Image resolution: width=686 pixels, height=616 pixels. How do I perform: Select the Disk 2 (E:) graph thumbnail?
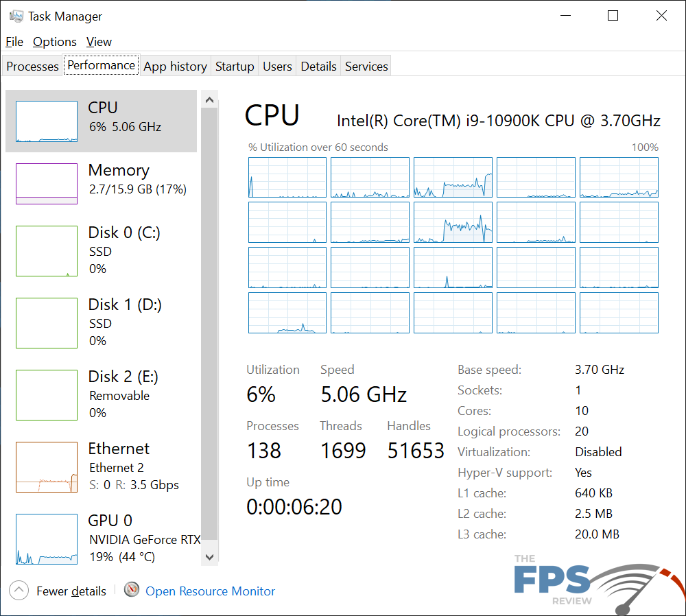(47, 395)
